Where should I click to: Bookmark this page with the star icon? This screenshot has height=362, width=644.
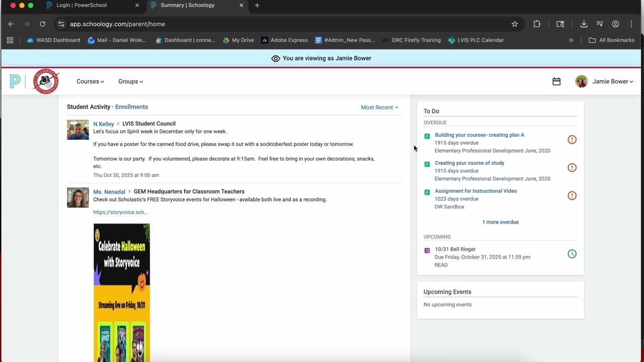(515, 24)
